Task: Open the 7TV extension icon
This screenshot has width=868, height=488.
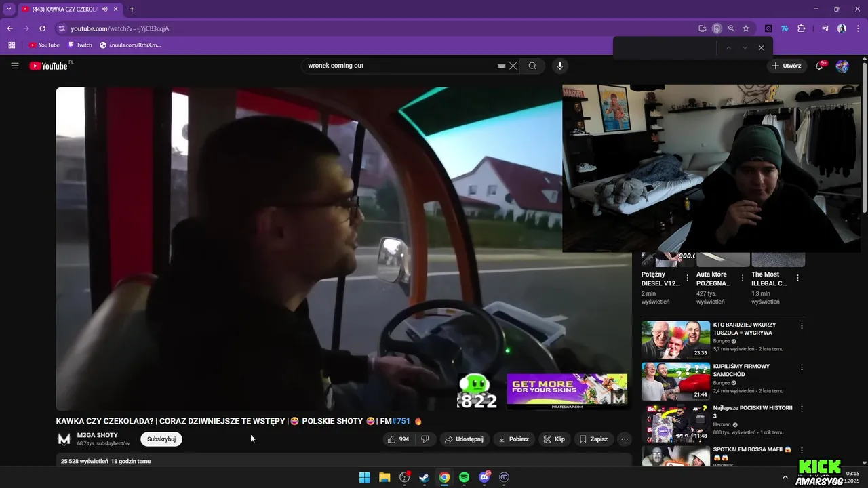Action: 785,28
